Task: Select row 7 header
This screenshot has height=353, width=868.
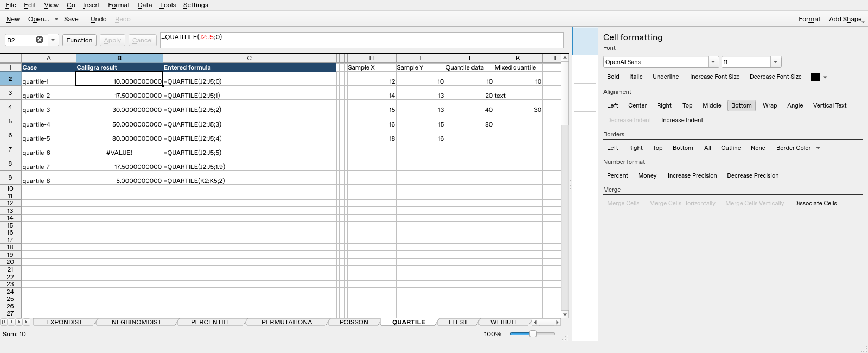Action: click(10, 149)
